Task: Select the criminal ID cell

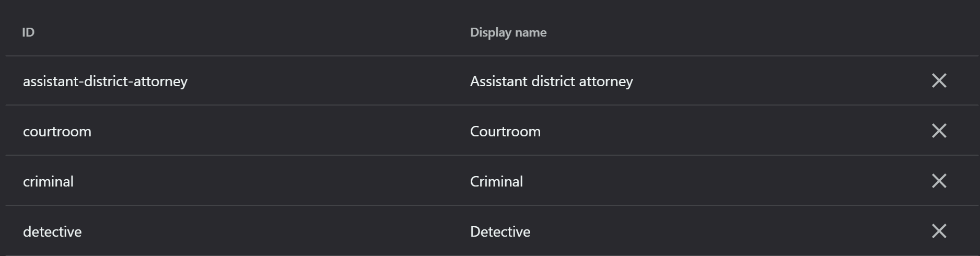Action: [x=48, y=181]
